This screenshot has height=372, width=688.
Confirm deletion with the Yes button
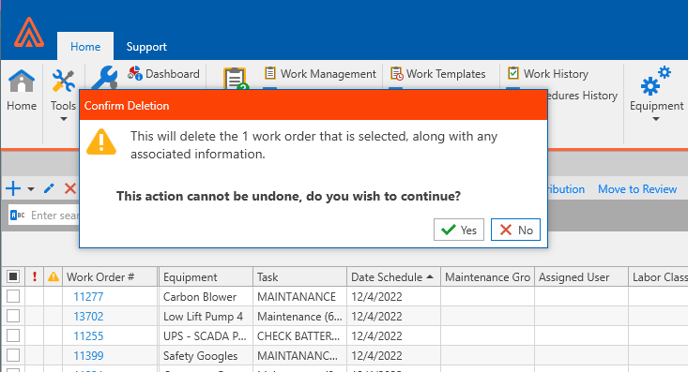coord(459,229)
